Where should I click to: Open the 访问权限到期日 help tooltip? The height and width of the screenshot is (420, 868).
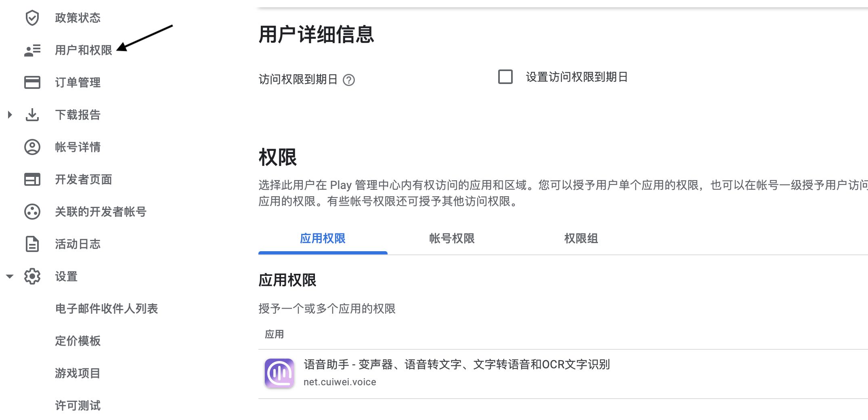(350, 80)
